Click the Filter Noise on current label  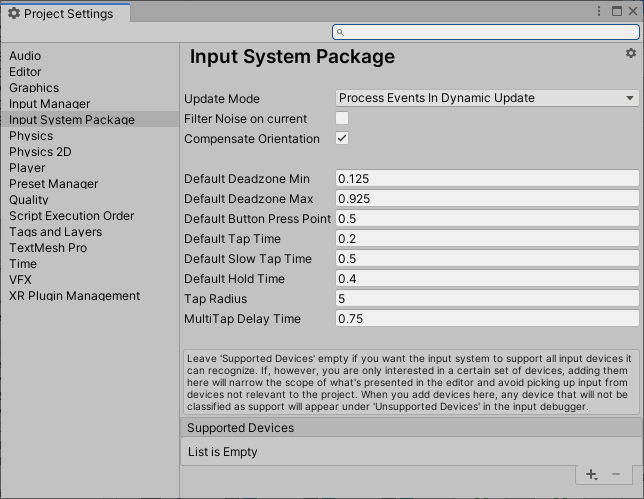click(x=246, y=119)
